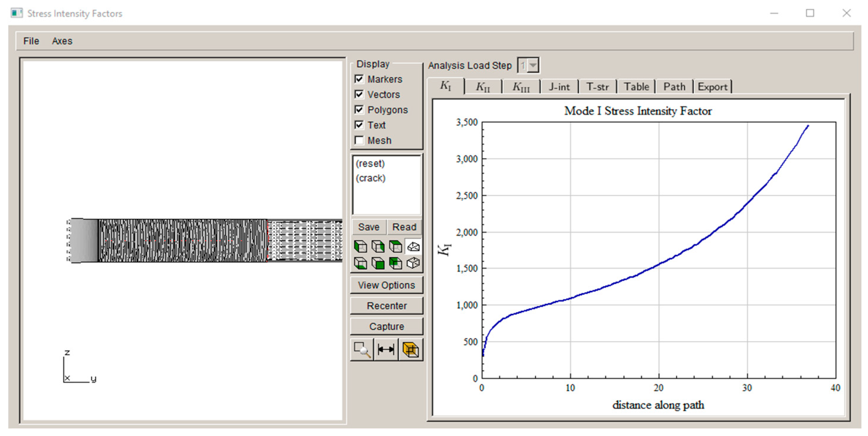Open the Axes menu
Screen dimensions: 868x436
[62, 41]
